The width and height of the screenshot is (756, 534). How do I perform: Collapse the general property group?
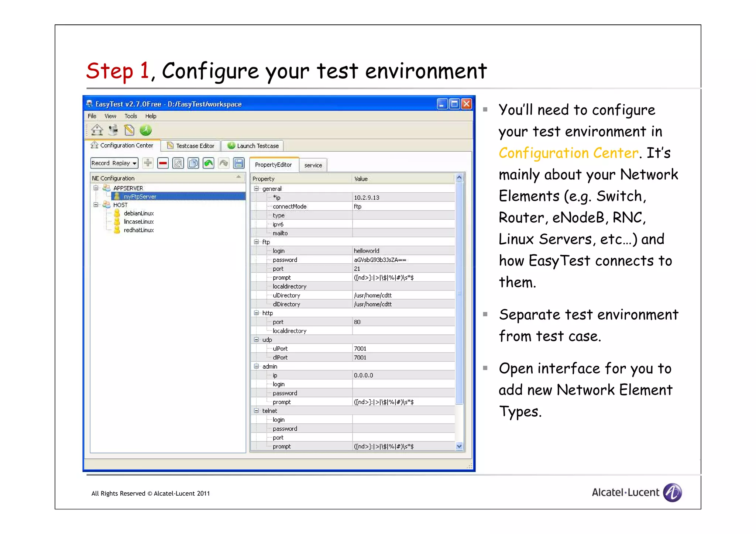(256, 189)
